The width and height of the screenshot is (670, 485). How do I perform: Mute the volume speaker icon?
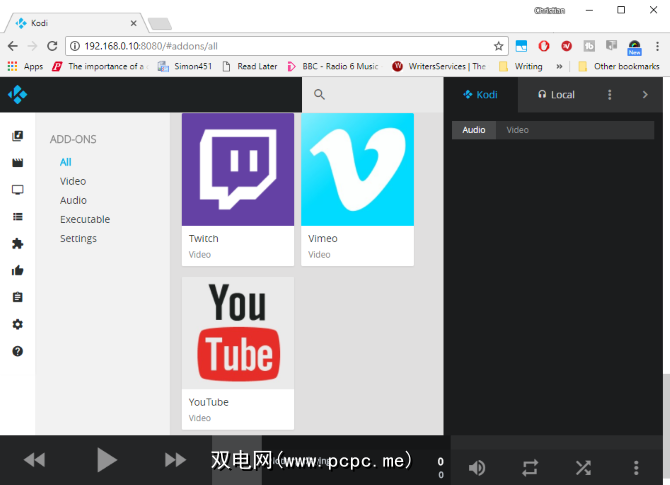[x=477, y=467]
